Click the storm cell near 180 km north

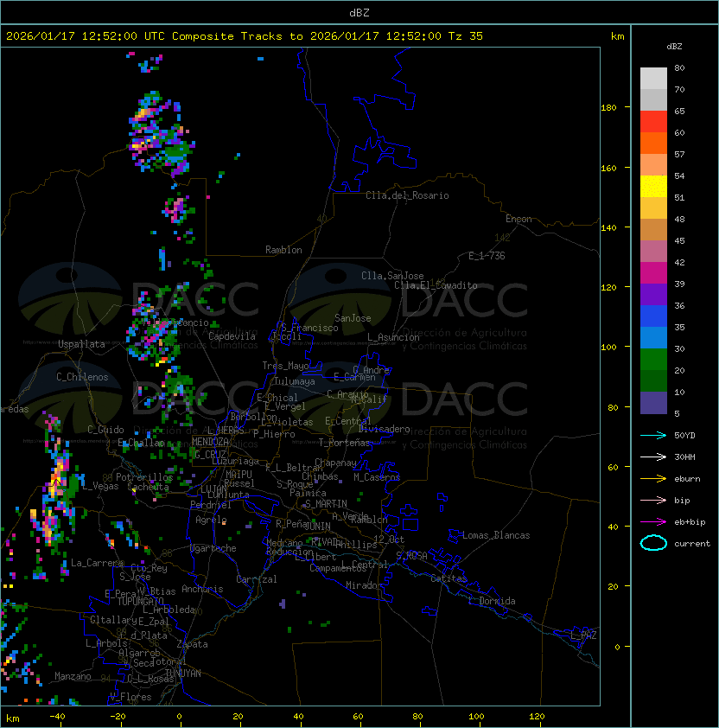tap(158, 135)
